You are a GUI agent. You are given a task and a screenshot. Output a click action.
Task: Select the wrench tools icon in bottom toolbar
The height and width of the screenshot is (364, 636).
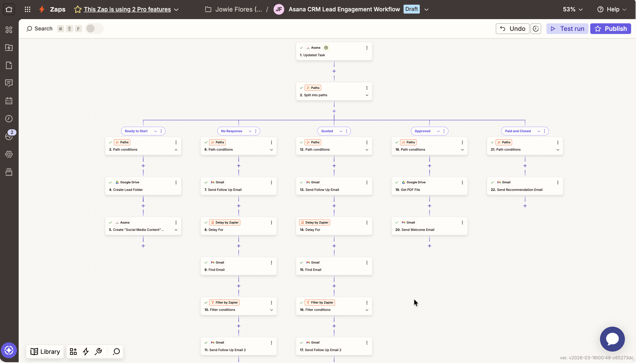tap(98, 352)
